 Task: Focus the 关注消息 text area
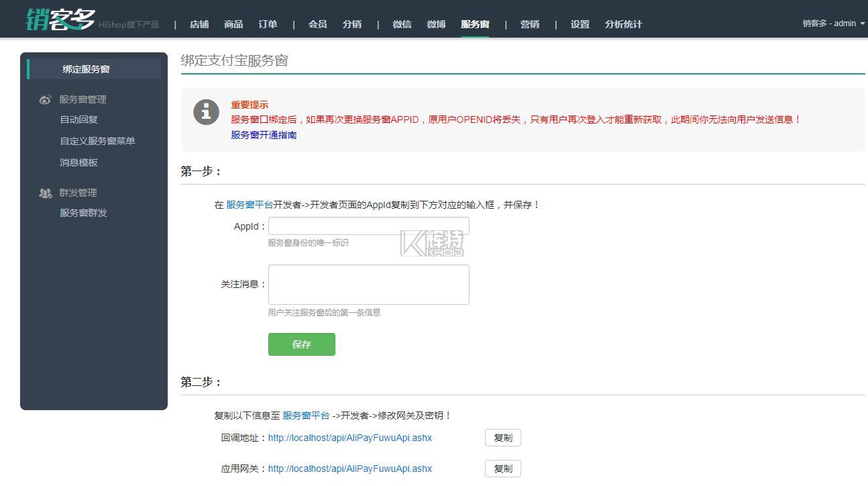[368, 285]
